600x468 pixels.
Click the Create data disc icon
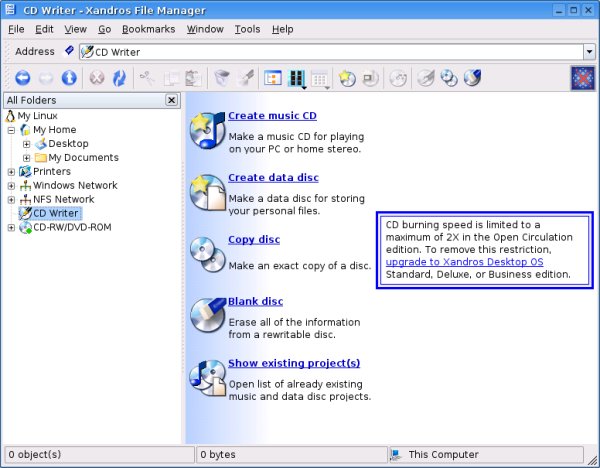coord(207,191)
